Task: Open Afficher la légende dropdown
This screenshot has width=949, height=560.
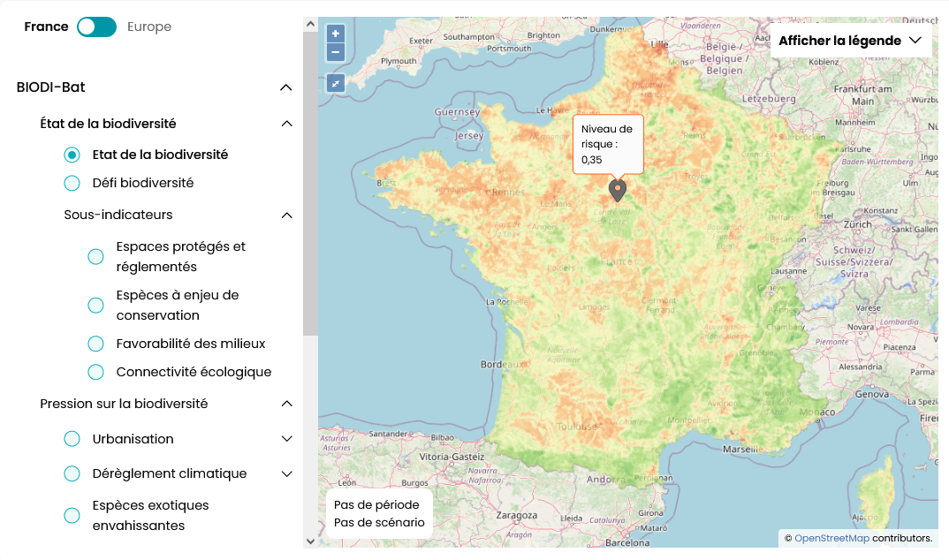Action: pyautogui.click(x=850, y=41)
